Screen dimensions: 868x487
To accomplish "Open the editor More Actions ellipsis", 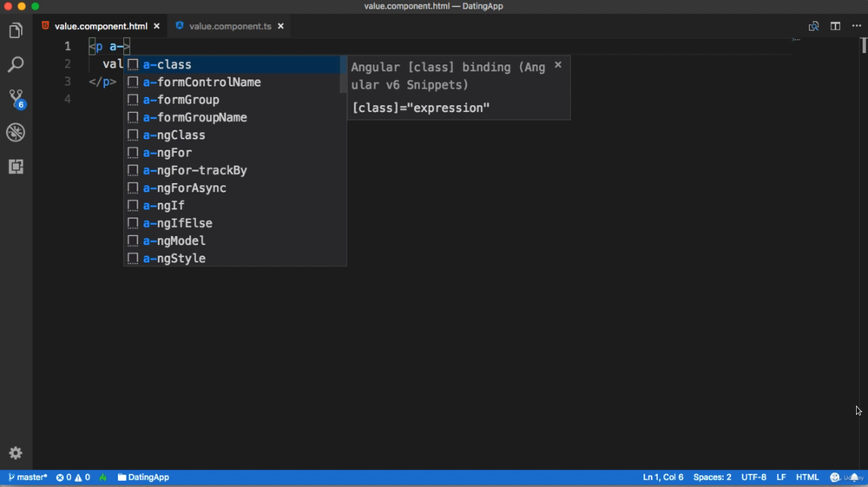I will [x=857, y=26].
